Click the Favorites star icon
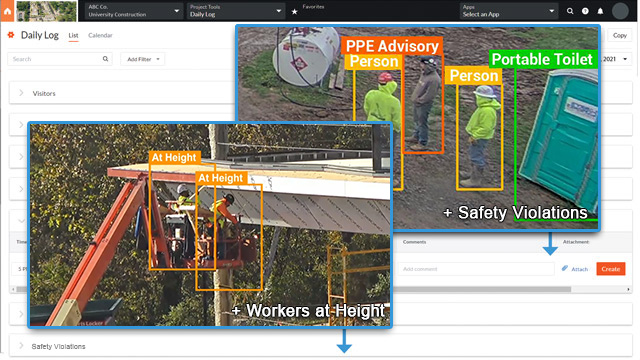Viewport: 640px width, 360px height. [x=295, y=12]
